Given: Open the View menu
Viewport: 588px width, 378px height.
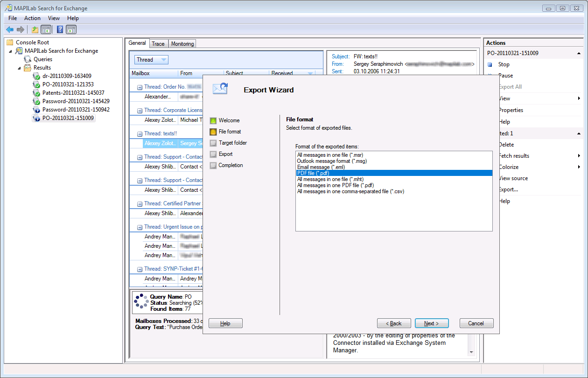Looking at the screenshot, I should coord(54,18).
